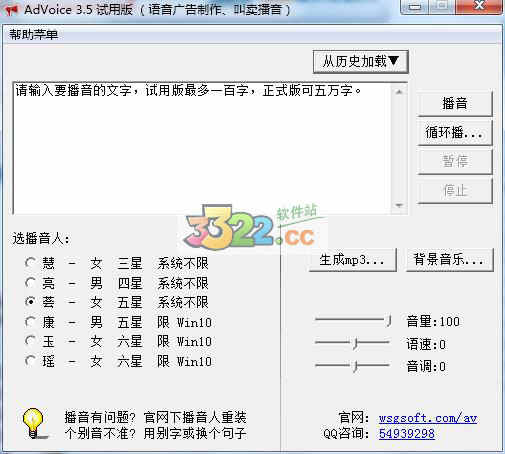Open 背景音乐 background music settings
The height and width of the screenshot is (454, 505).
point(449,260)
